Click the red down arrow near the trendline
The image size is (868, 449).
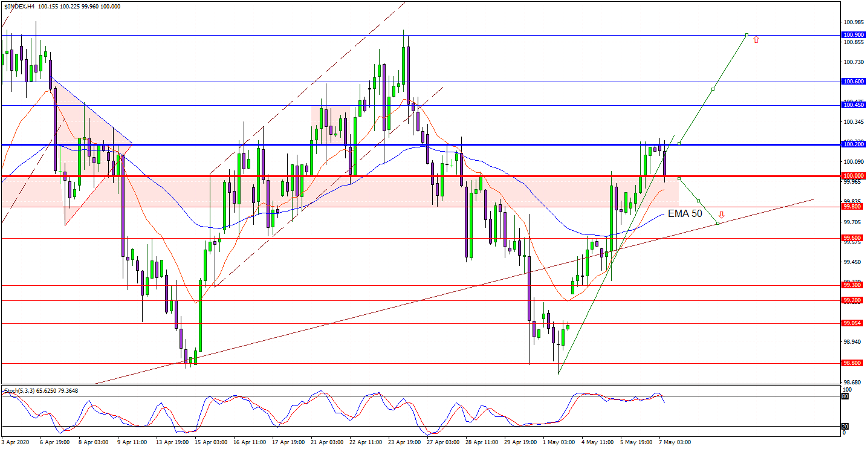coord(721,215)
